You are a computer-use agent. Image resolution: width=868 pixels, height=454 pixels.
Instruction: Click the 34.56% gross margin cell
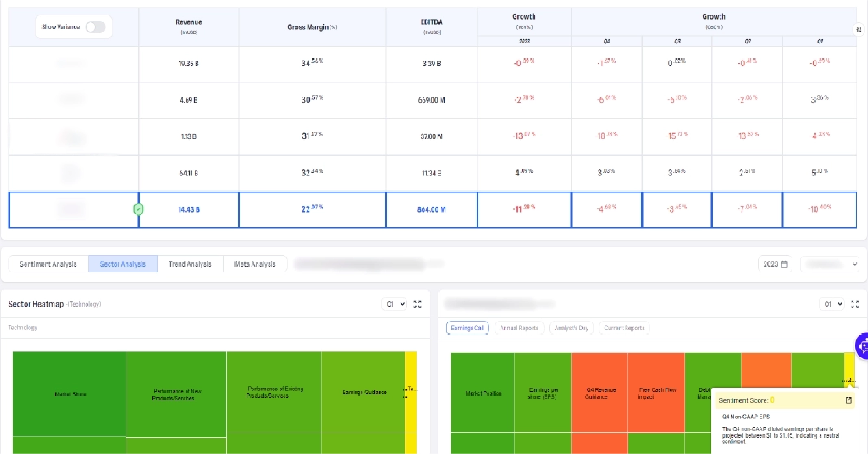(312, 64)
